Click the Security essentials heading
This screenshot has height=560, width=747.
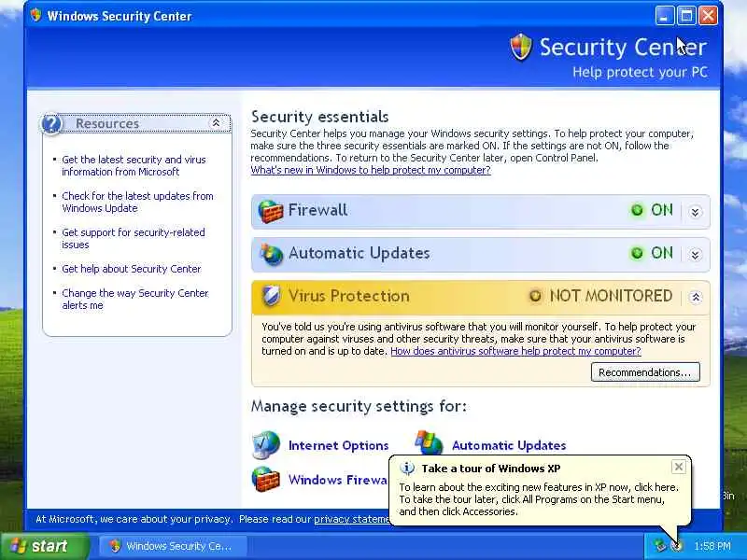319,117
